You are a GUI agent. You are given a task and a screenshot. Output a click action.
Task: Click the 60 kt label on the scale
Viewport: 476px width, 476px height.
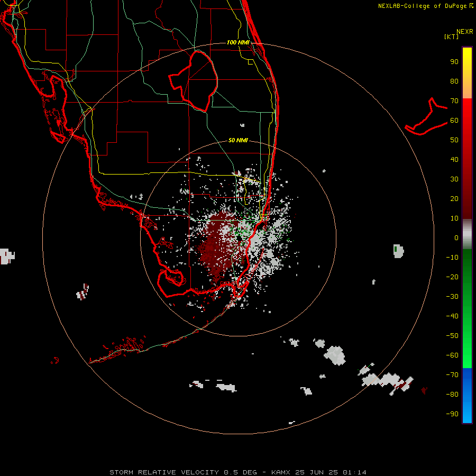[x=454, y=120]
